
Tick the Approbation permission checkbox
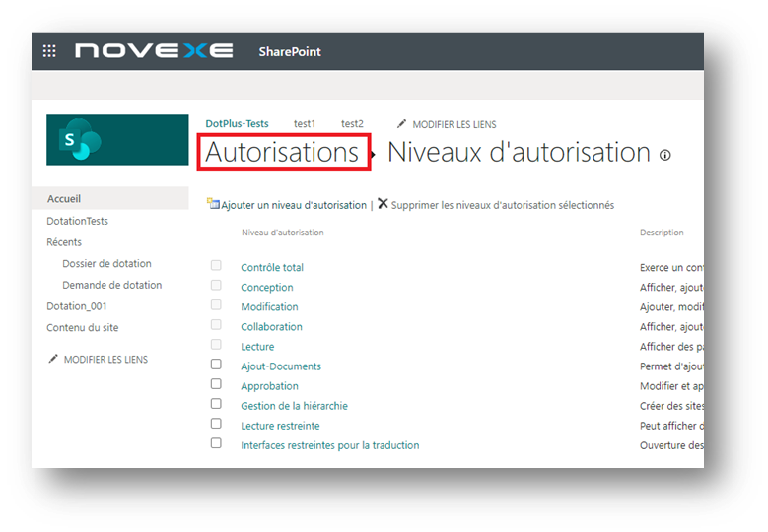216,384
